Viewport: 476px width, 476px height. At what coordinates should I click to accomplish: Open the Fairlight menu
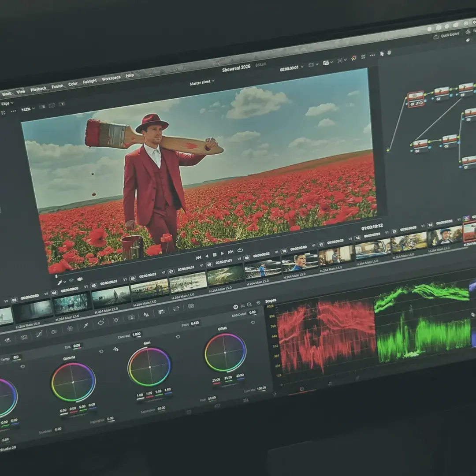(89, 82)
